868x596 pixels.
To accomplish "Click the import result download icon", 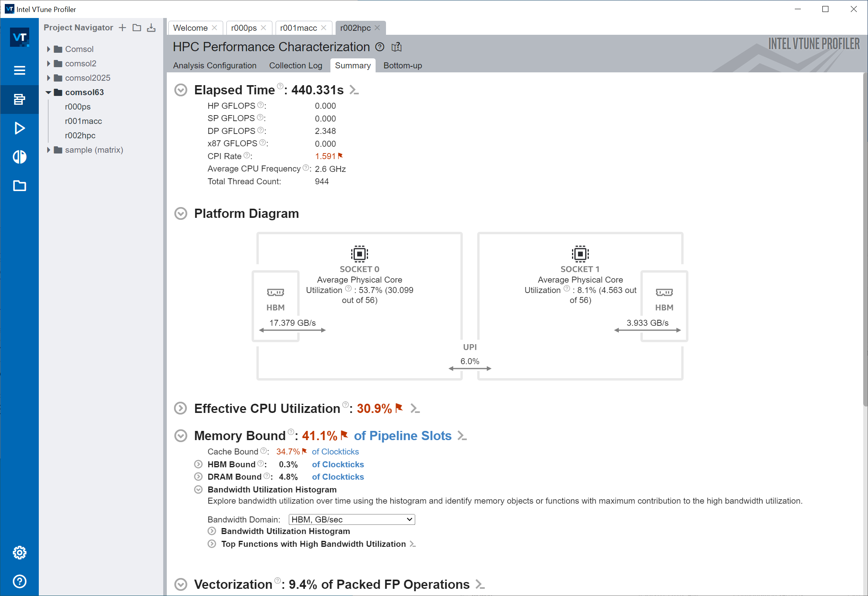I will tap(151, 28).
